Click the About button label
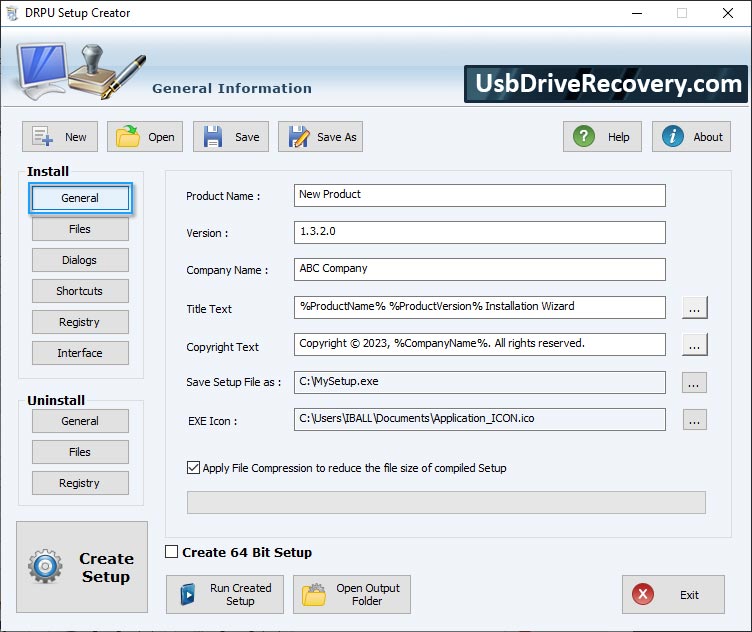This screenshot has height=632, width=752. [x=708, y=137]
